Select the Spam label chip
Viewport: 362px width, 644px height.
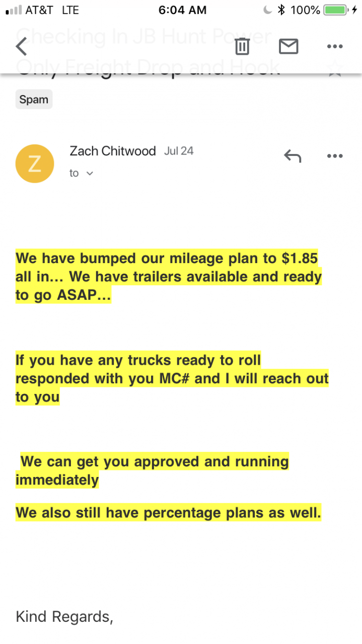[34, 100]
